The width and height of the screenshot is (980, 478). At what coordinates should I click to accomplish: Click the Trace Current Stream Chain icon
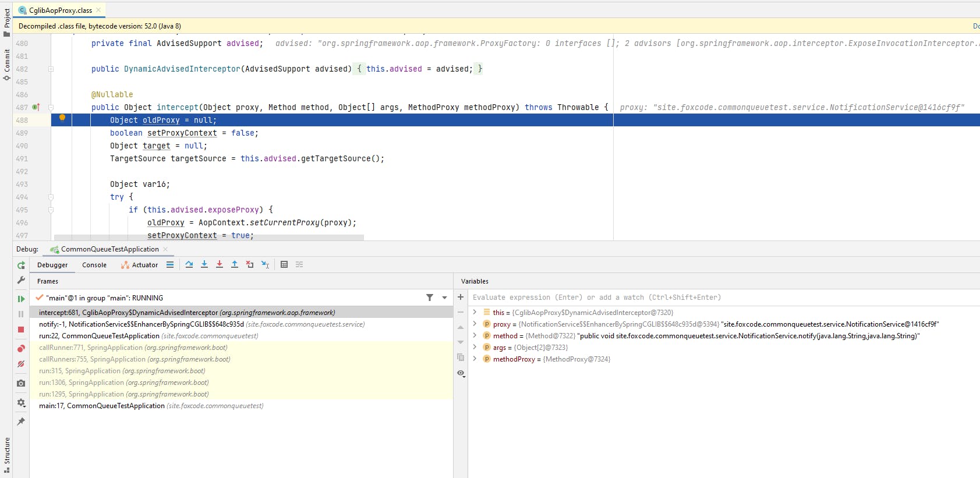point(299,264)
